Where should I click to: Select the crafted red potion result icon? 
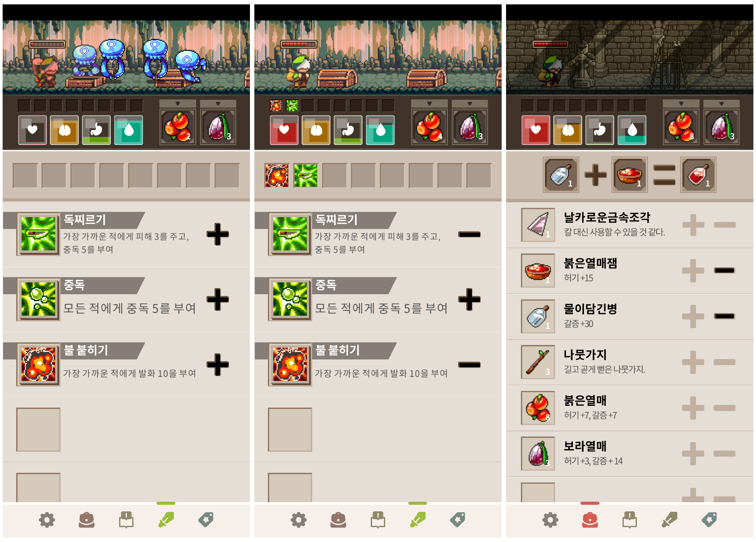coord(698,175)
